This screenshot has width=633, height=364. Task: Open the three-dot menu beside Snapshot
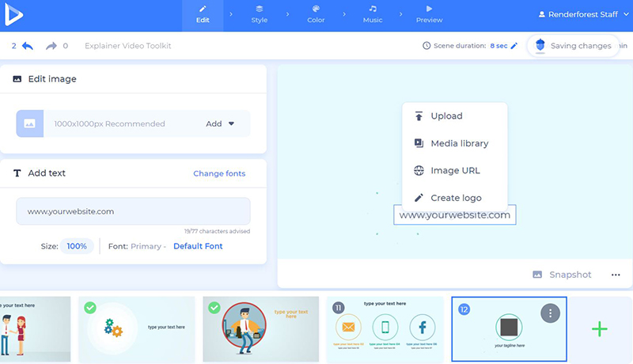[x=616, y=275]
